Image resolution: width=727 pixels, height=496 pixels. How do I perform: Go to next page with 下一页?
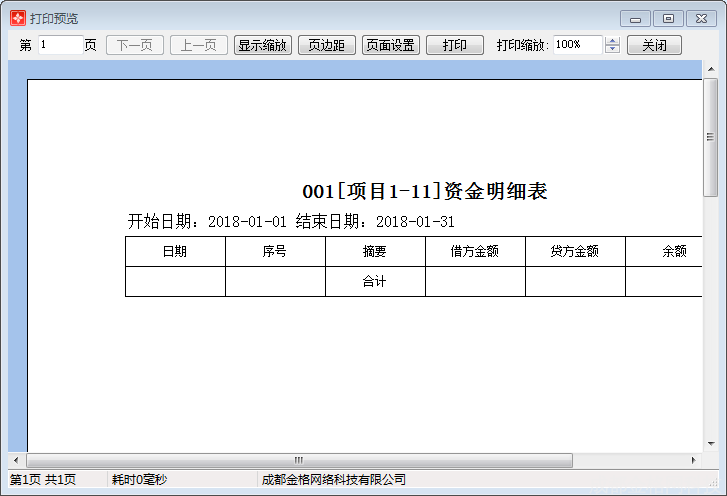click(134, 45)
